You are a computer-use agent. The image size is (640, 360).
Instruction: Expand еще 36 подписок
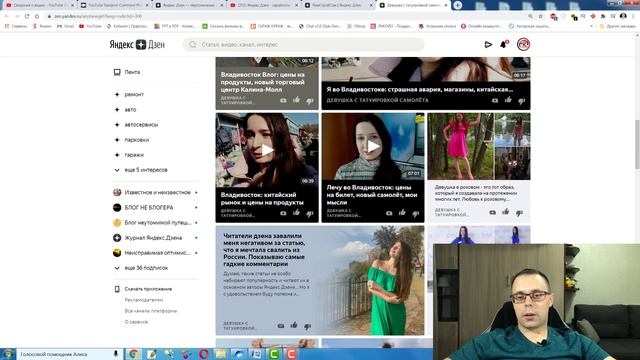pyautogui.click(x=141, y=268)
